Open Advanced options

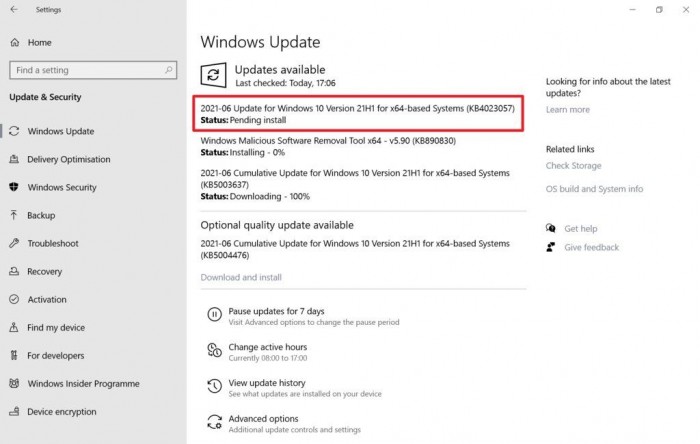(x=263, y=419)
